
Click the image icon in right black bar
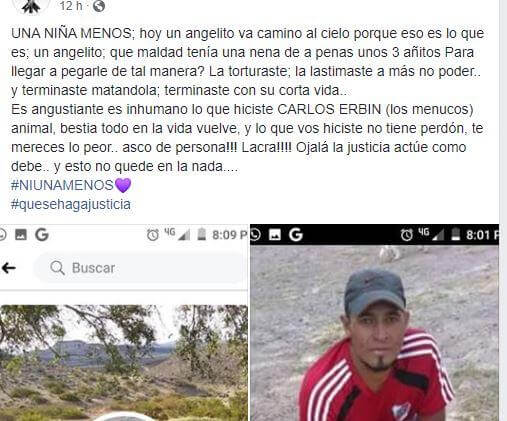275,235
